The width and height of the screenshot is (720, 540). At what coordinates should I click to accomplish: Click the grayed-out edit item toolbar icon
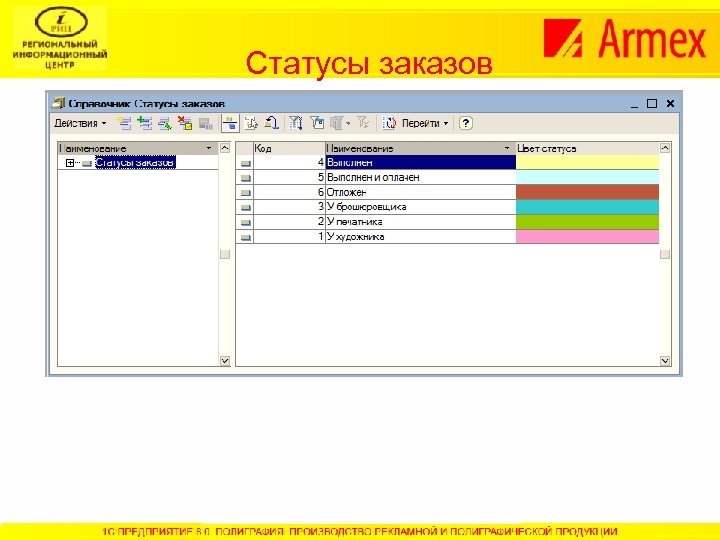point(205,123)
